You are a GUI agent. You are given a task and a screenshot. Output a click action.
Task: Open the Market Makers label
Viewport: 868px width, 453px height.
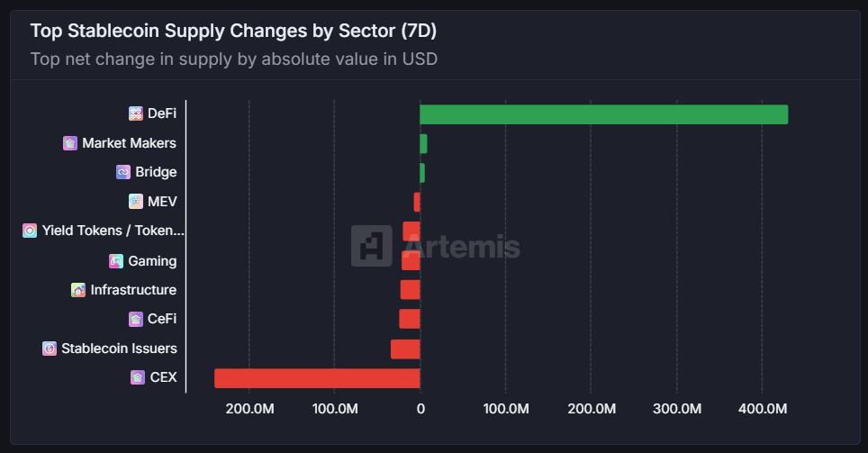coord(129,143)
